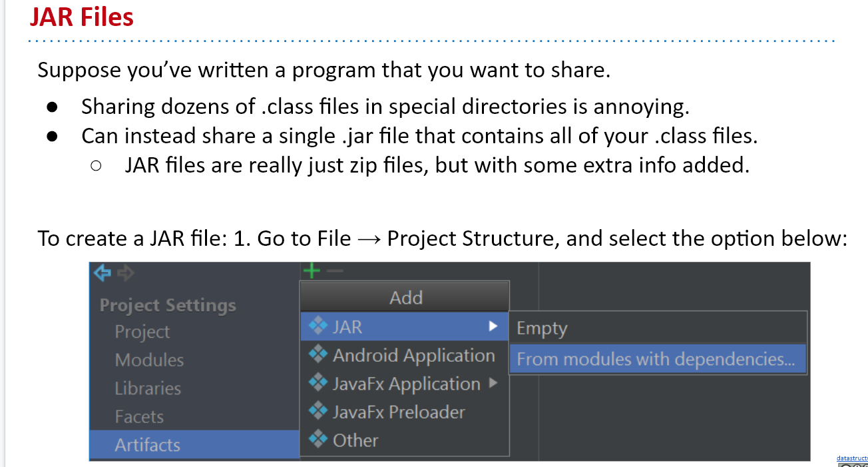
Task: Click the green plus add icon
Action: coord(312,270)
